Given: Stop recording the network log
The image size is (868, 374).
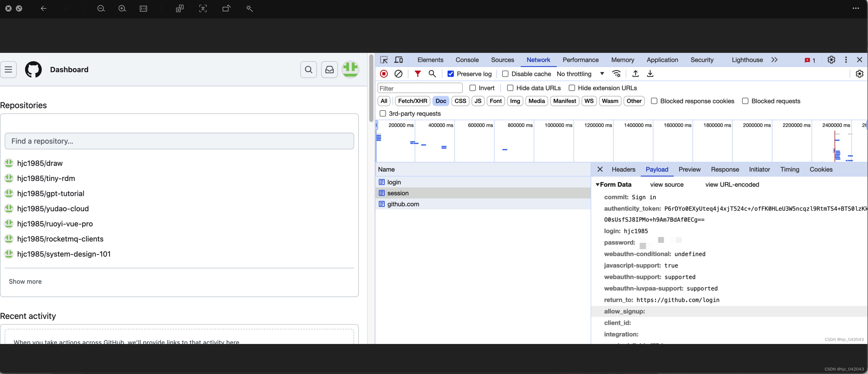Looking at the screenshot, I should 384,74.
